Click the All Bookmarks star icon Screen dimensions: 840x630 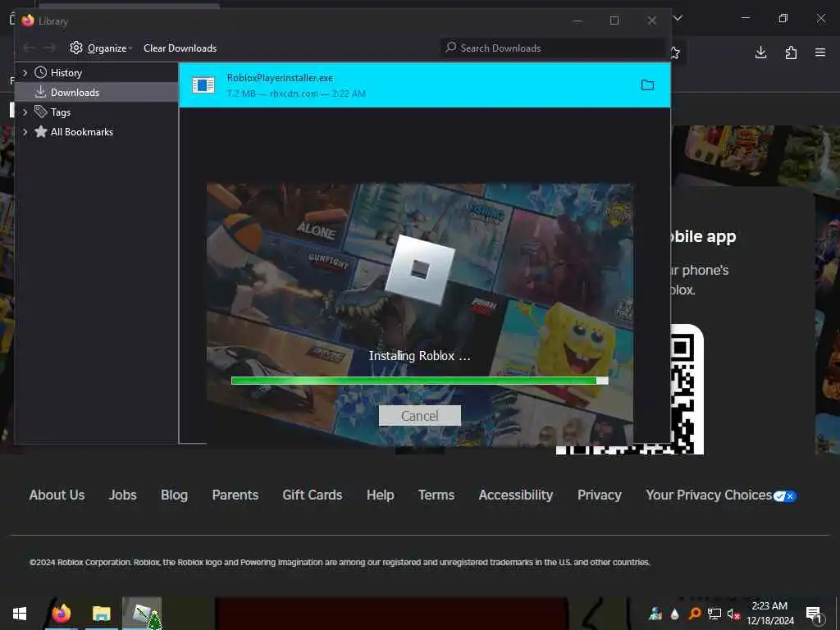point(41,132)
